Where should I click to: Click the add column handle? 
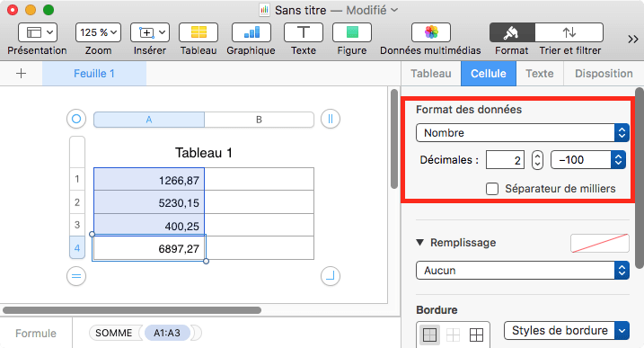coord(331,119)
